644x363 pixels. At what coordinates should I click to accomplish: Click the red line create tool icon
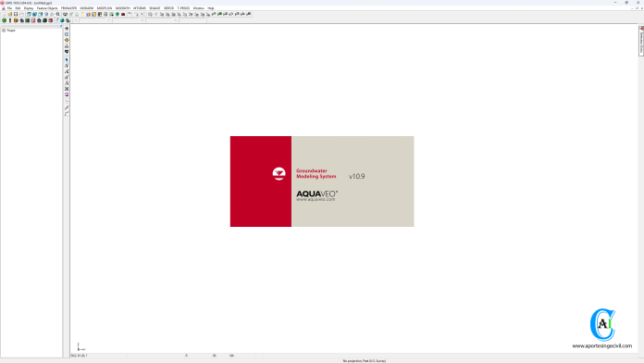(67, 107)
